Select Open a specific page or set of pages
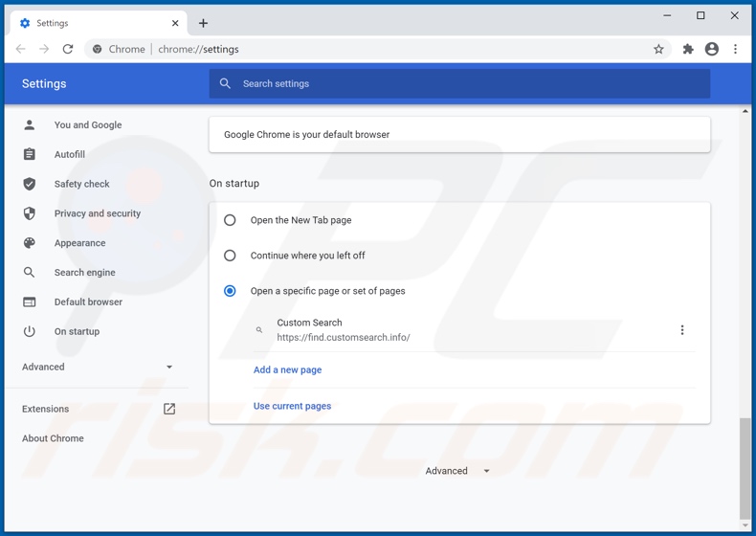Screen dimensions: 756x536 [x=230, y=291]
